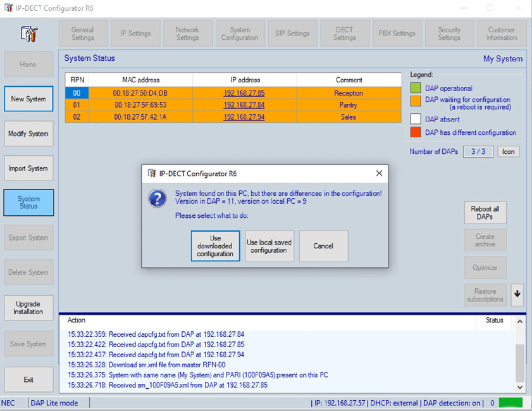Click MAC address 00:18:27:50:D4:DB
Screen dimensions: 532x411
point(141,93)
